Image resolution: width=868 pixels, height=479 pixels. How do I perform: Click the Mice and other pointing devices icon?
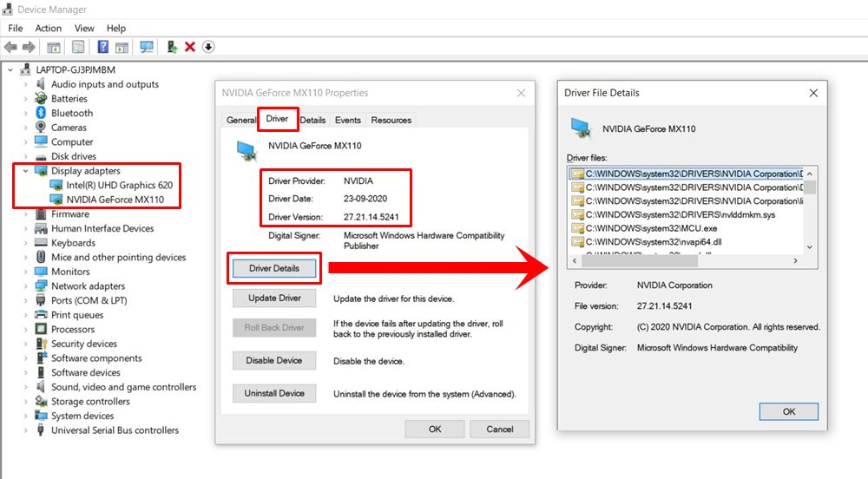point(41,257)
